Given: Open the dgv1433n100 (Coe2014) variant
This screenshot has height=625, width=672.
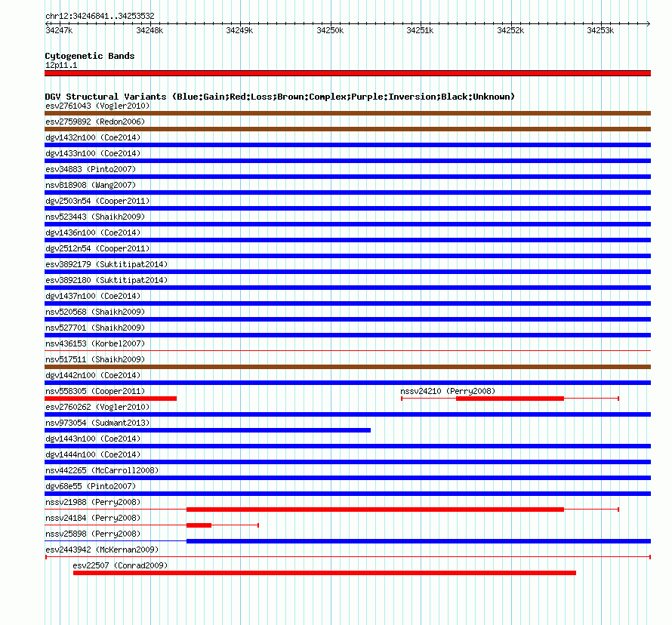Looking at the screenshot, I should click(x=93, y=153).
